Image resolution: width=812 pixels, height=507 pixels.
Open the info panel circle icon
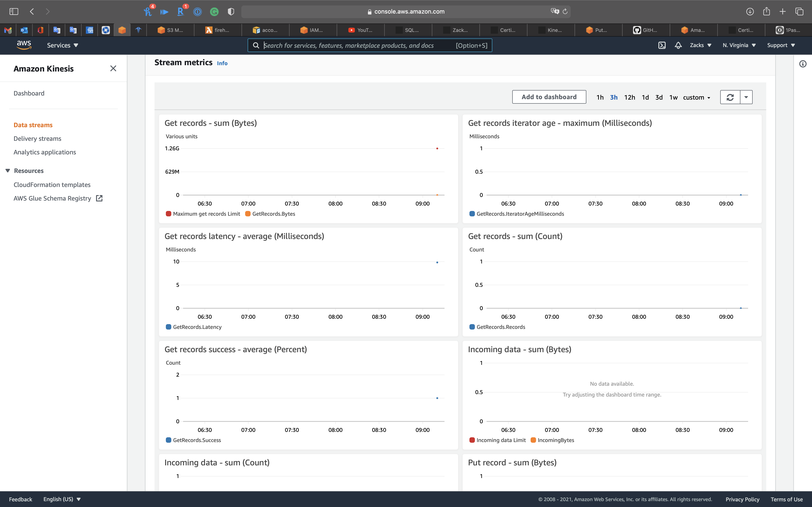(x=803, y=64)
